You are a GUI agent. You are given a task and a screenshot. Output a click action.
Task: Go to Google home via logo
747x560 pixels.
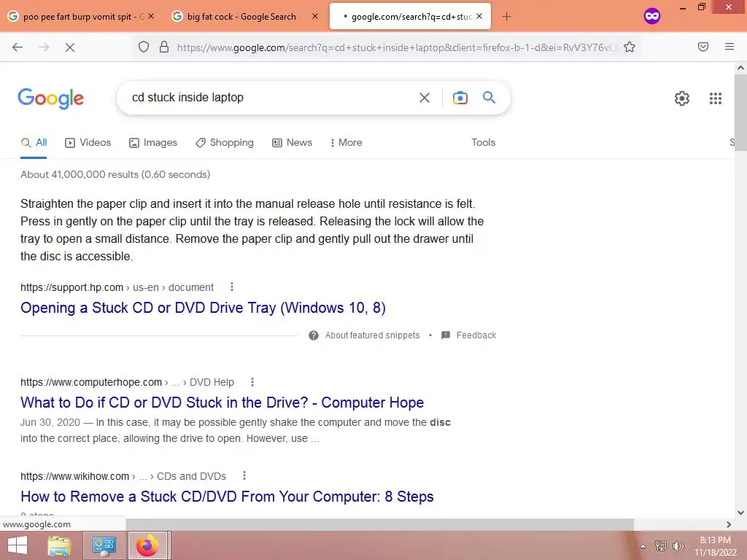[x=50, y=98]
